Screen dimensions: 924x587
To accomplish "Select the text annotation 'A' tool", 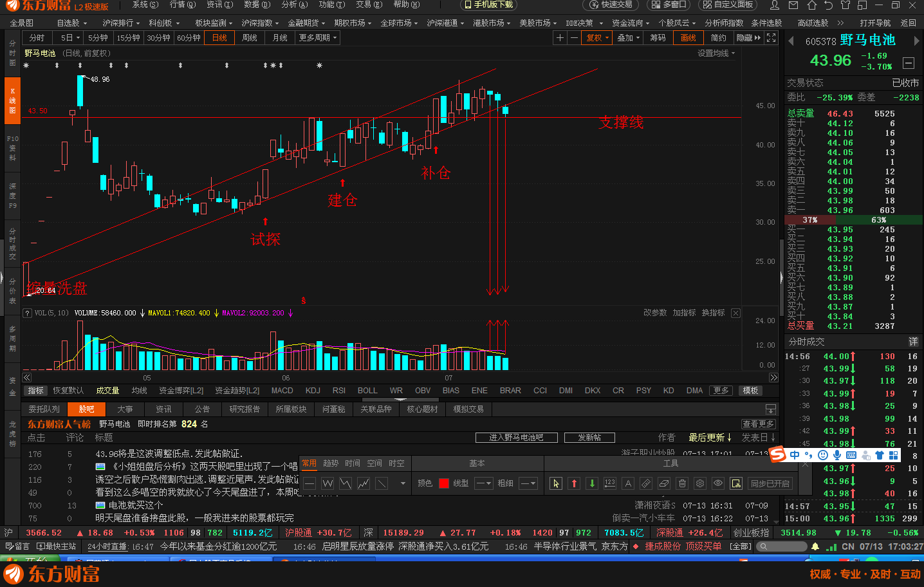I will (628, 483).
